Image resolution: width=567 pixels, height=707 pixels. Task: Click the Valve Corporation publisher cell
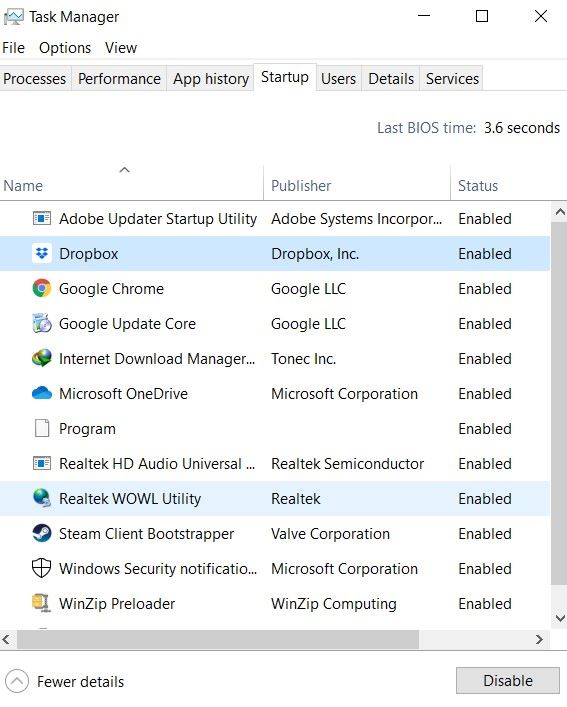click(330, 534)
